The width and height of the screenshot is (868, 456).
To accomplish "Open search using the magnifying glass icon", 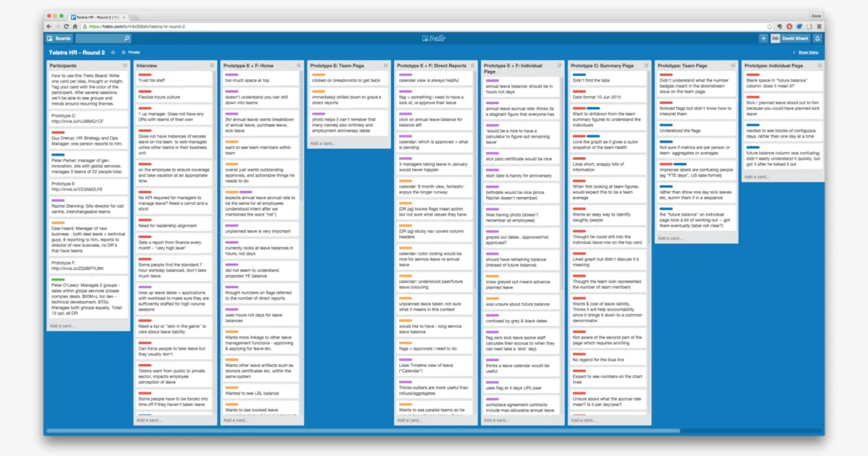I will pos(127,38).
